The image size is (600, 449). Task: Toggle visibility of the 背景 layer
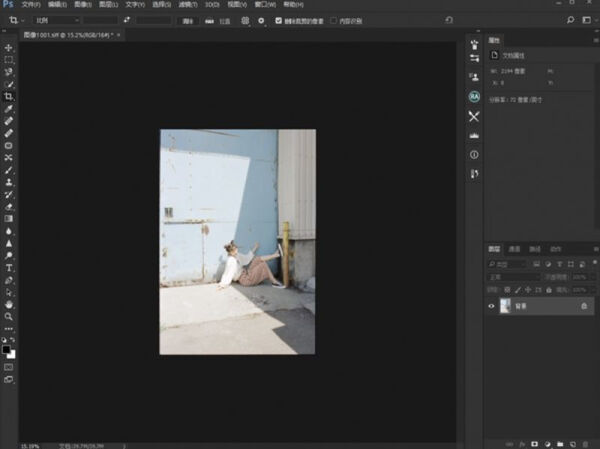click(x=491, y=306)
